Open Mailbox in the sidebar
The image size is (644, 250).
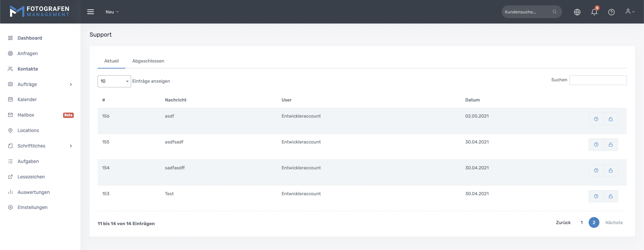pos(26,115)
